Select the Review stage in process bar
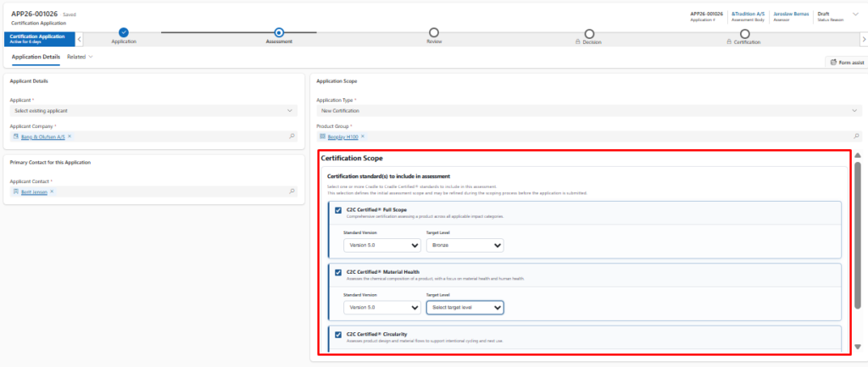868x367 pixels. [434, 33]
